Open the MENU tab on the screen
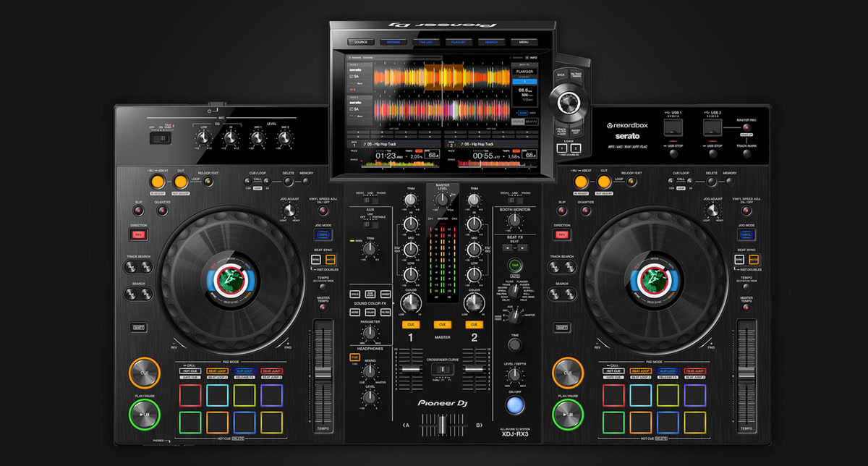The width and height of the screenshot is (868, 466). pos(524,42)
